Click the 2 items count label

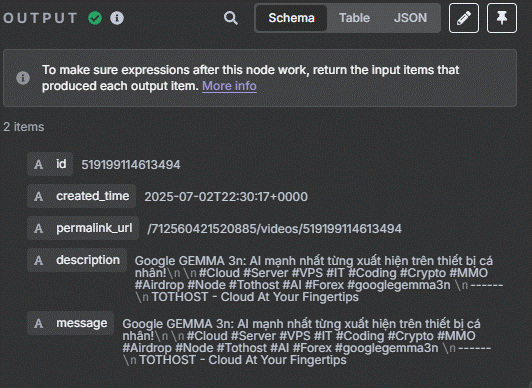click(24, 127)
